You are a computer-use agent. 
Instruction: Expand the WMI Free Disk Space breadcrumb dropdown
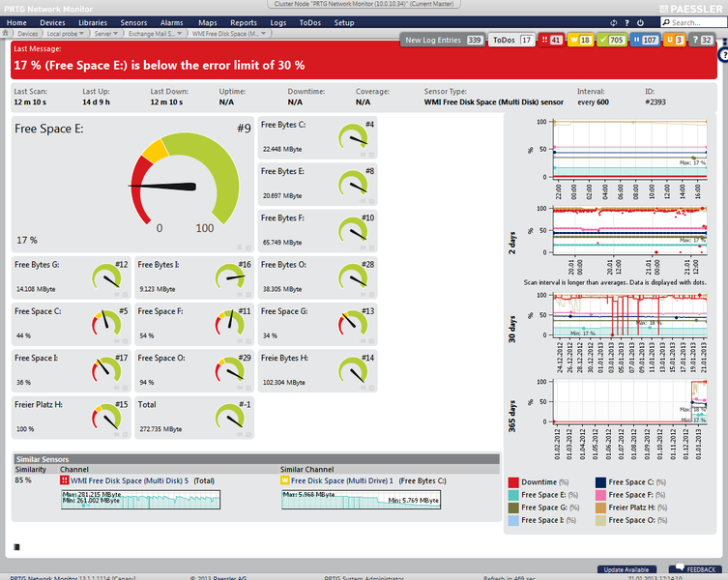263,33
